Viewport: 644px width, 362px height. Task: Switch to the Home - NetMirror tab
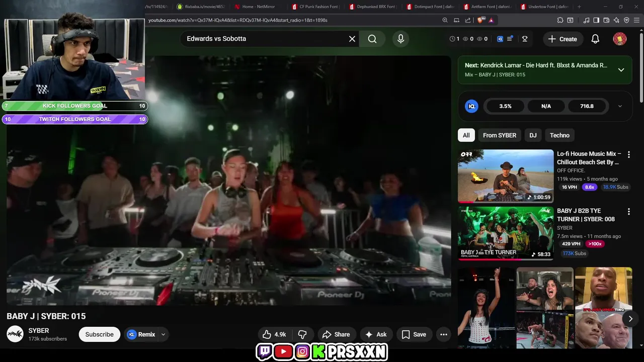(x=258, y=7)
